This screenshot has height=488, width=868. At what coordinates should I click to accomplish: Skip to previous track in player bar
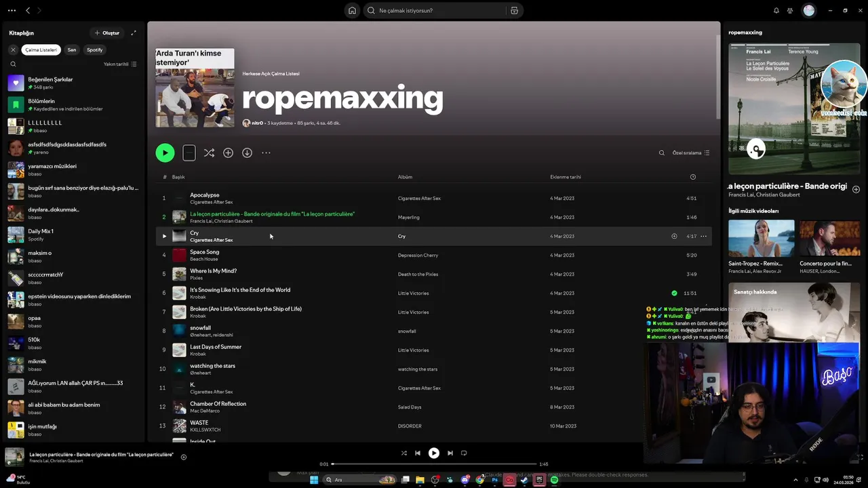click(418, 453)
